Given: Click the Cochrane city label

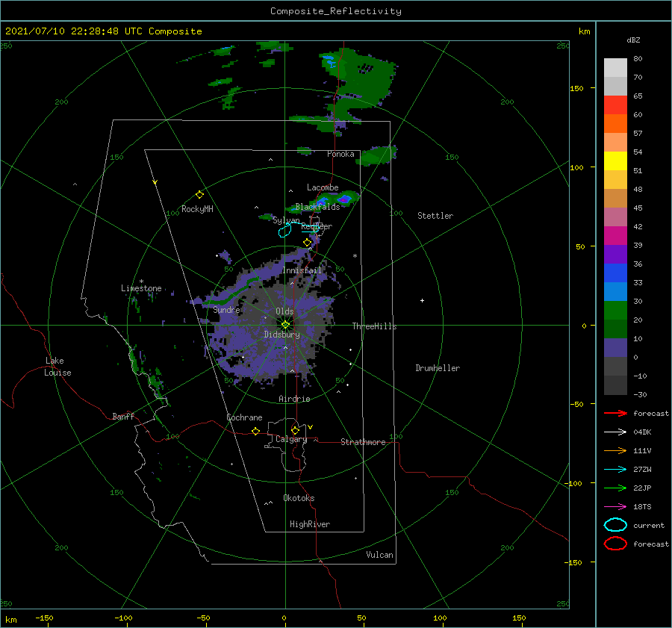Looking at the screenshot, I should click(x=244, y=417).
